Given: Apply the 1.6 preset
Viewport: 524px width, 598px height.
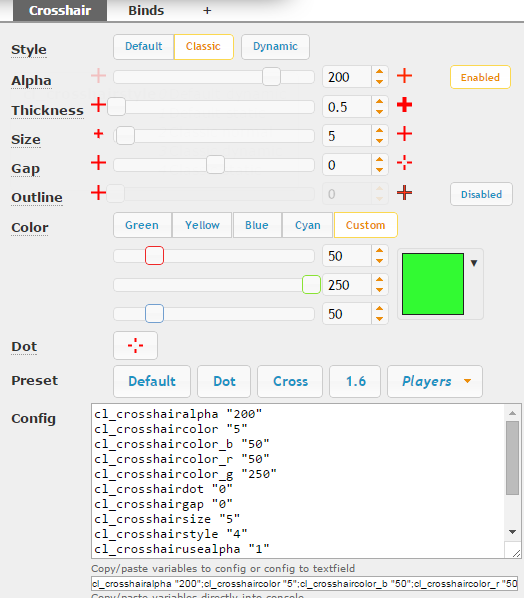Looking at the screenshot, I should (x=355, y=381).
